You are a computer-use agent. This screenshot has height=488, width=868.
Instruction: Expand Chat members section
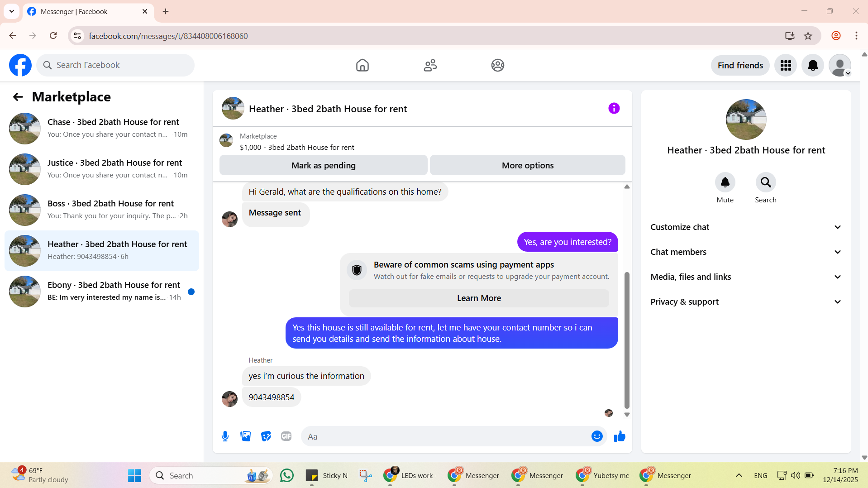coord(746,252)
